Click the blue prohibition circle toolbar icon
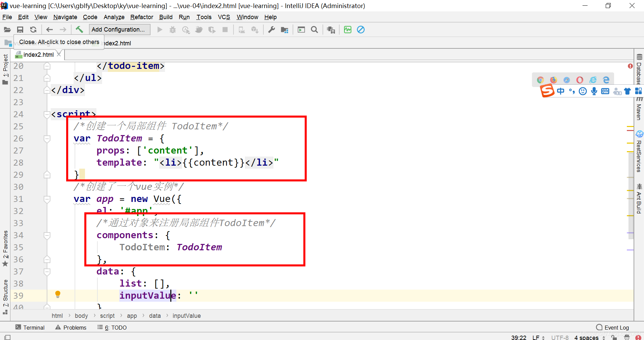This screenshot has width=644, height=340. [x=361, y=30]
